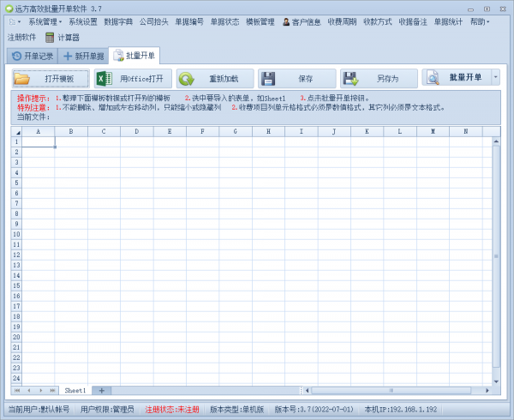Click 版本类型:单机版 in status bar
514x420 pixels.
click(x=237, y=410)
